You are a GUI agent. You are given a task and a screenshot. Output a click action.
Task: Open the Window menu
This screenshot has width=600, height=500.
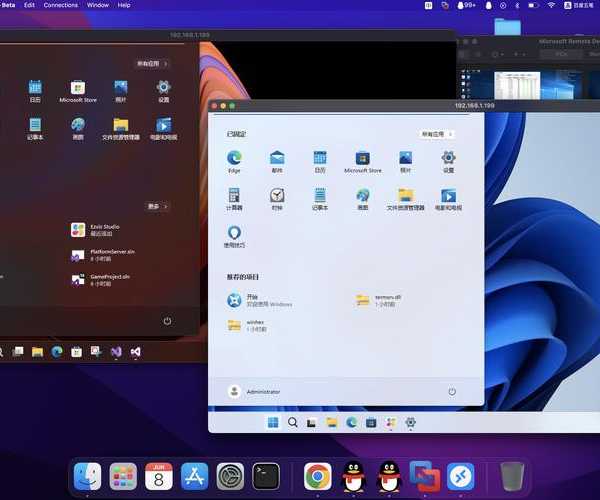(98, 5)
